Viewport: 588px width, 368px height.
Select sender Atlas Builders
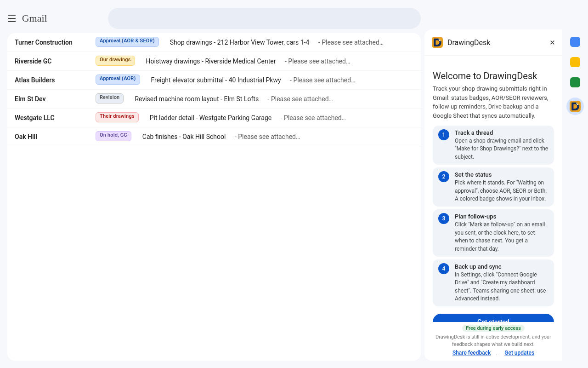click(34, 80)
